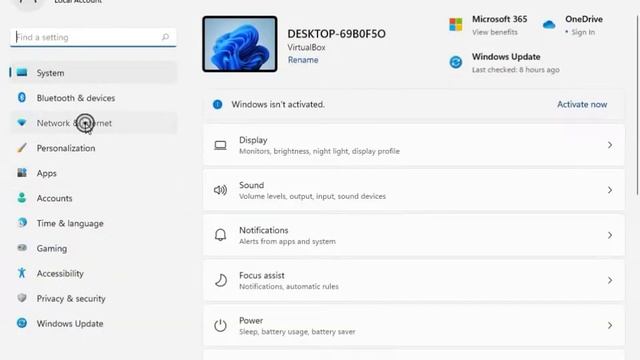Open Accounts settings

click(x=93, y=198)
